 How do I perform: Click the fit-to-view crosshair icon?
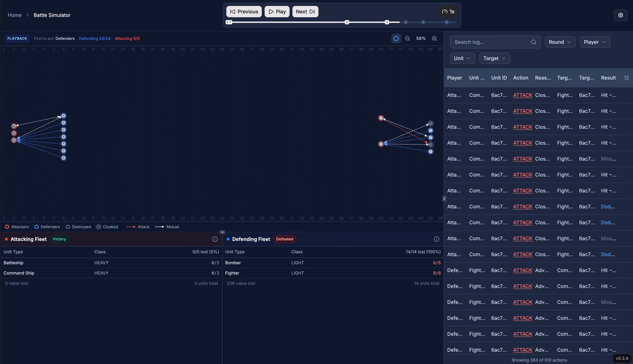396,39
